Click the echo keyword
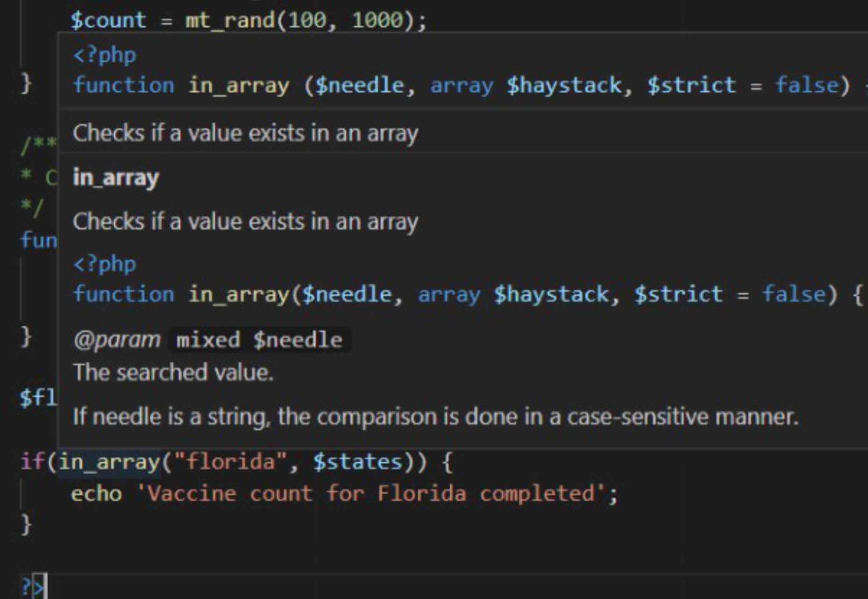The height and width of the screenshot is (599, 868). click(96, 494)
